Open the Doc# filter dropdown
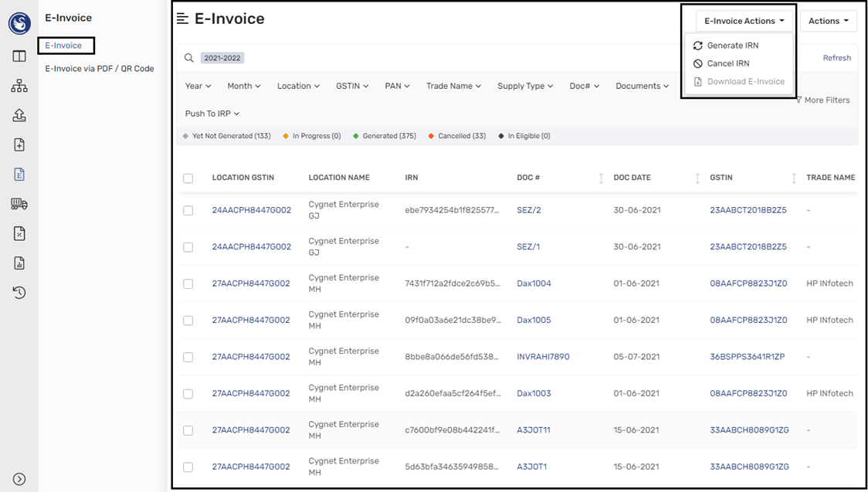The width and height of the screenshot is (868, 492). (x=584, y=86)
